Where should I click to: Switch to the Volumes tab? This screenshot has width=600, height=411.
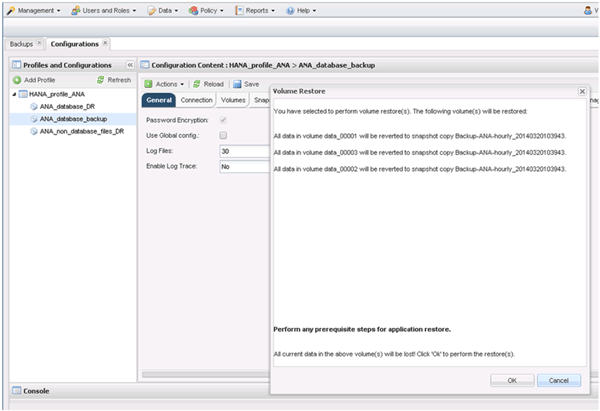click(x=233, y=100)
